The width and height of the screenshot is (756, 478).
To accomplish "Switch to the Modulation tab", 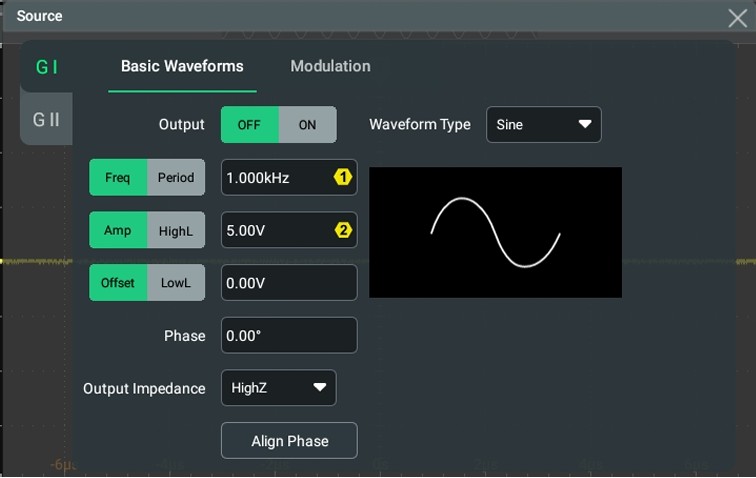I will [330, 66].
